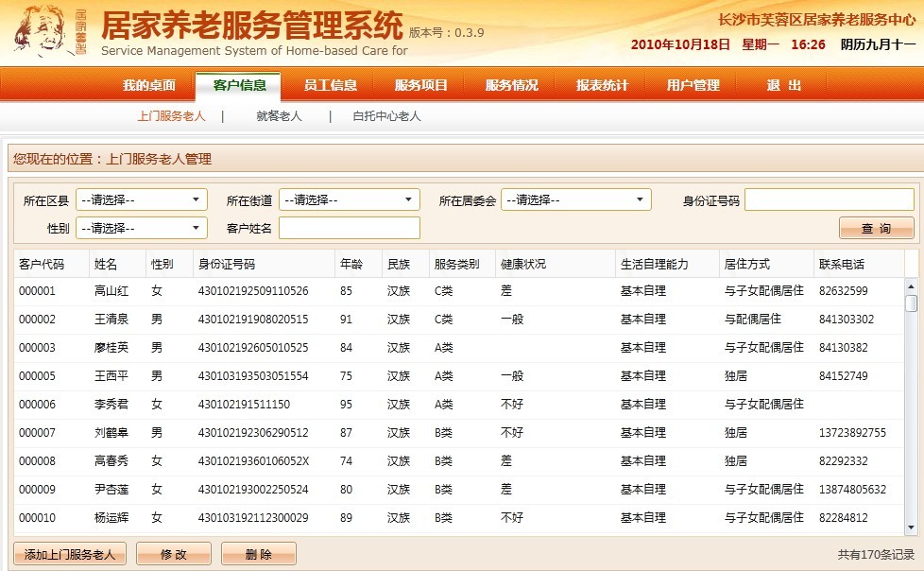Expand the 所在街道 selection list

pos(349,199)
